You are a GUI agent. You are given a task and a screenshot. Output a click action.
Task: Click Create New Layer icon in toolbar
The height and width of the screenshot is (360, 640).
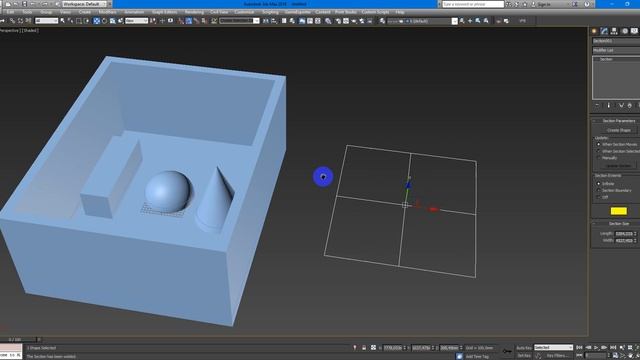462,20
